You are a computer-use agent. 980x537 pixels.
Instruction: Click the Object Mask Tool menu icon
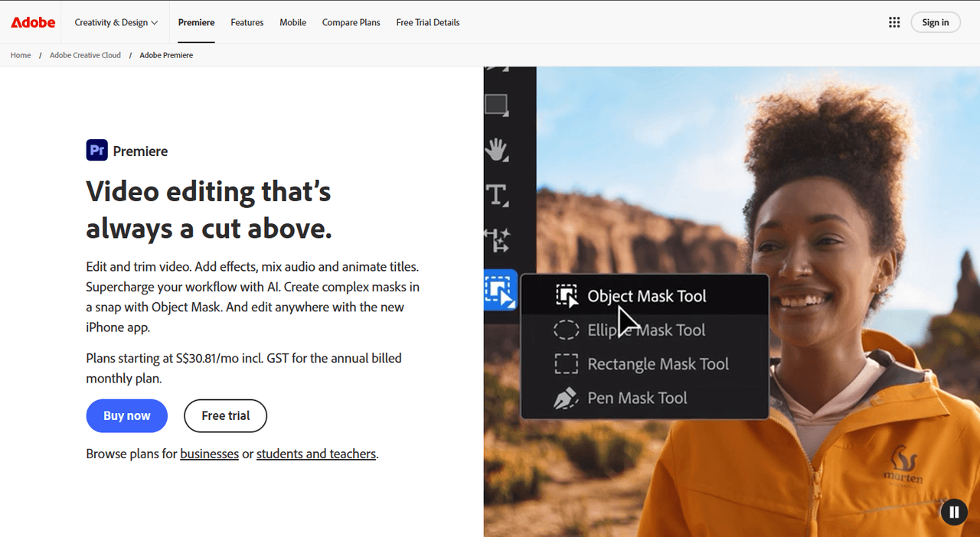567,296
